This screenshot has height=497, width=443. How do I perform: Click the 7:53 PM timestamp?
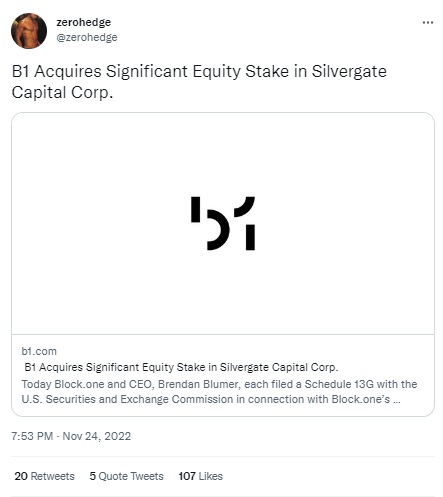(32, 436)
